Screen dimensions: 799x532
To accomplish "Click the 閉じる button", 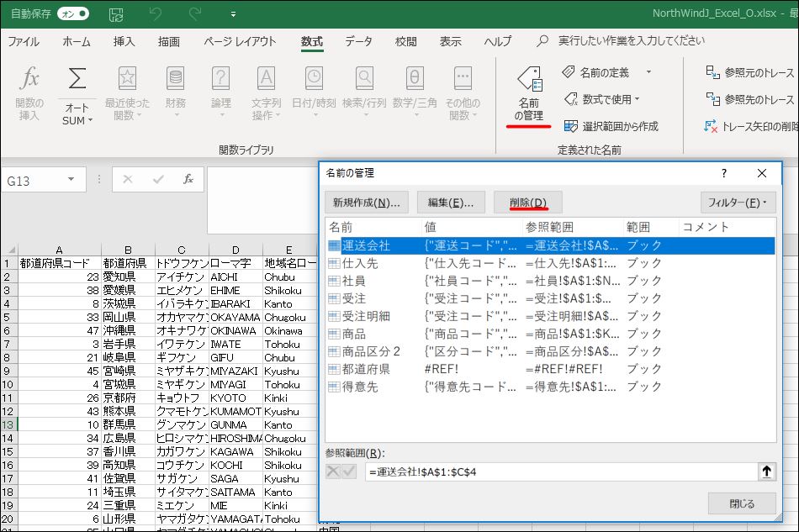I will 742,503.
